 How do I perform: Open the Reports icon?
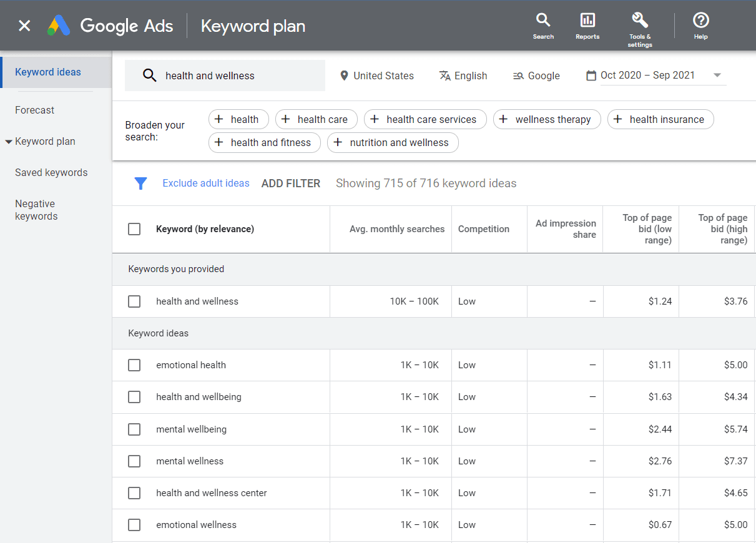click(587, 25)
